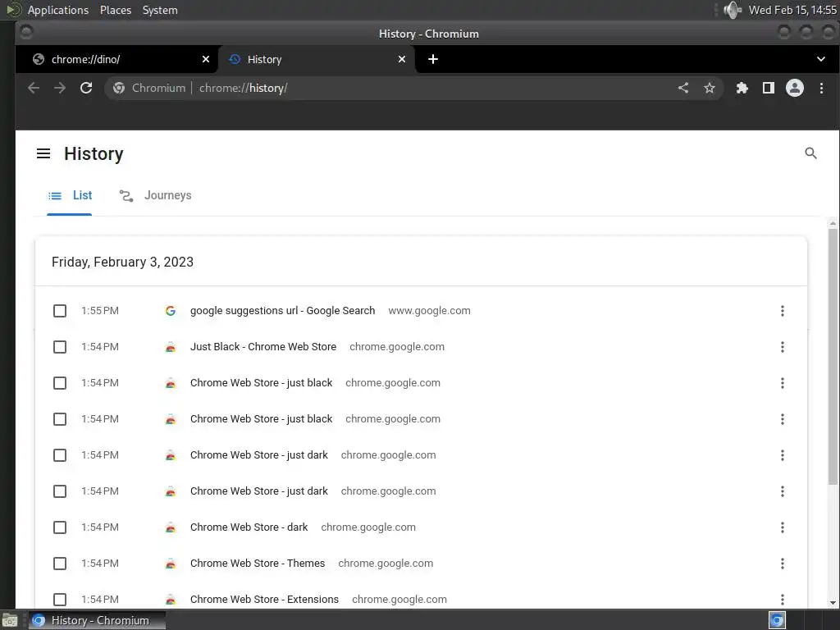Viewport: 840px width, 630px height.
Task: Open Chrome Web Store - Themes link
Action: click(x=258, y=564)
